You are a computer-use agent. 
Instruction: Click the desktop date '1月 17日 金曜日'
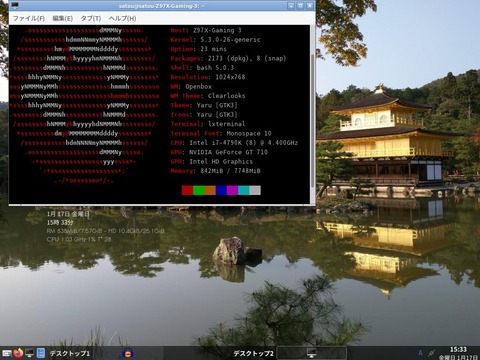(x=68, y=214)
